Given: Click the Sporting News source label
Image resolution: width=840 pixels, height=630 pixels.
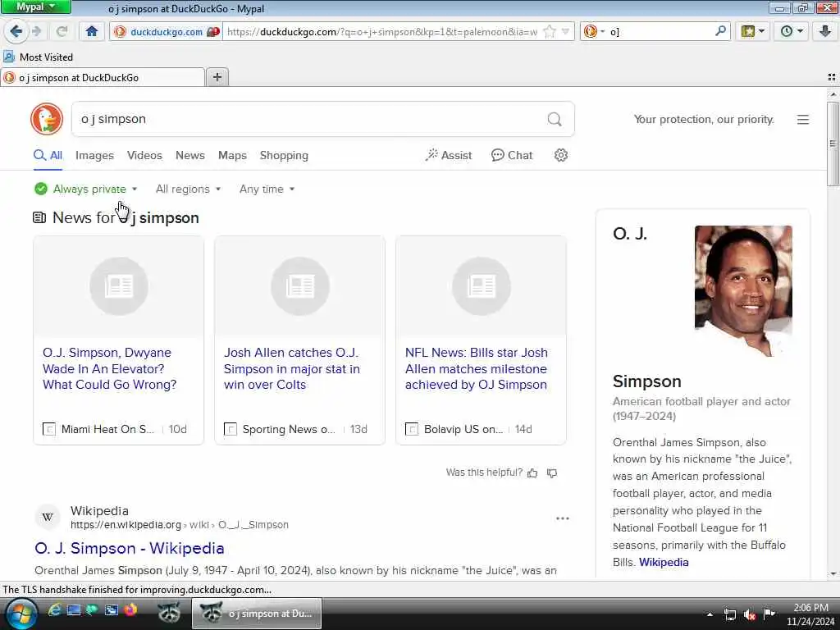Looking at the screenshot, I should 288,429.
